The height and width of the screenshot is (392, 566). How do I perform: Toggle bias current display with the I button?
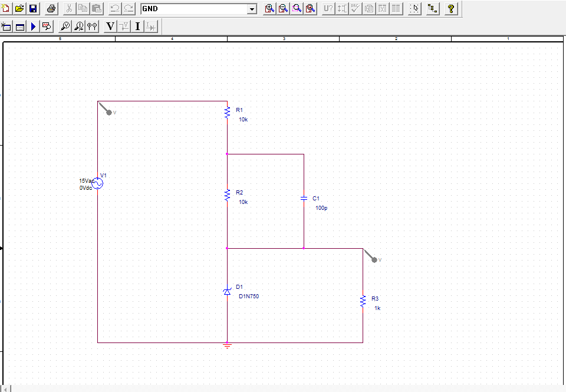coord(137,27)
